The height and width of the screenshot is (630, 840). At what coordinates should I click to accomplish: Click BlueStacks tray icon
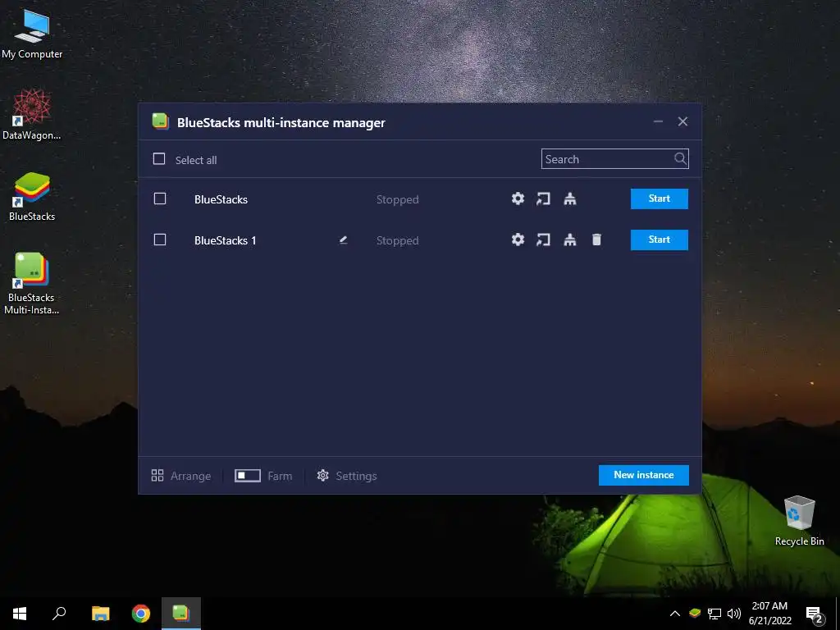pyautogui.click(x=695, y=614)
